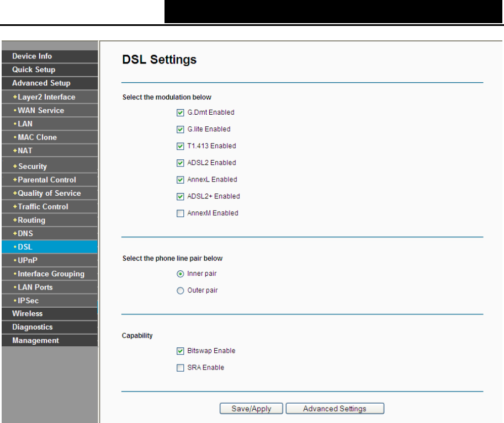Expand the DNS submenu
Image resolution: width=504 pixels, height=423 pixels.
coord(50,233)
